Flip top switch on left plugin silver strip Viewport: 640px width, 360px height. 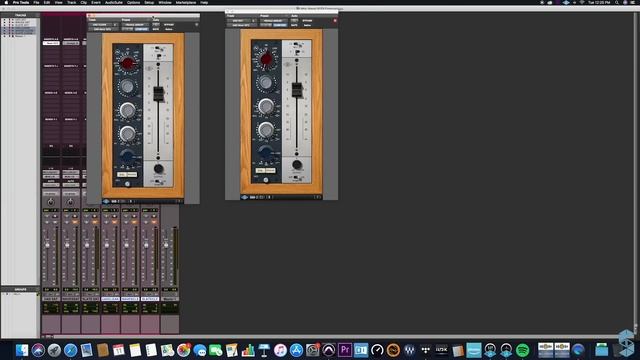pos(158,49)
